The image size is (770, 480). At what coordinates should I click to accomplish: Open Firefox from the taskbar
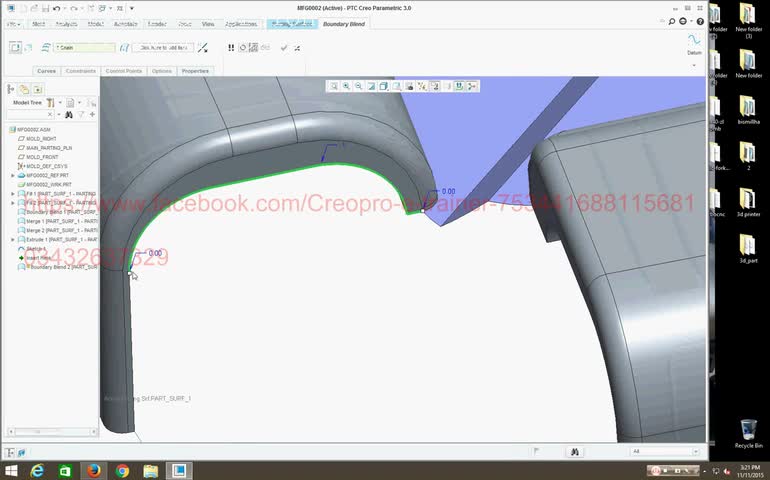[x=93, y=471]
